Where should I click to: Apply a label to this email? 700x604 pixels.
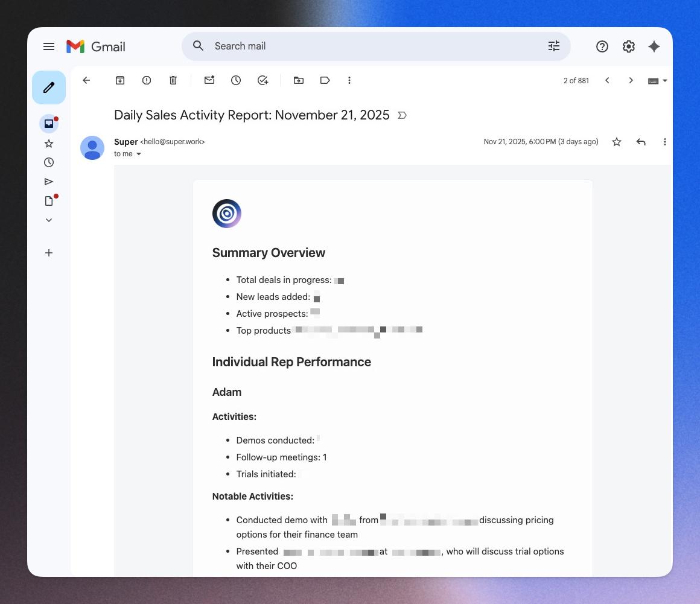click(x=325, y=80)
